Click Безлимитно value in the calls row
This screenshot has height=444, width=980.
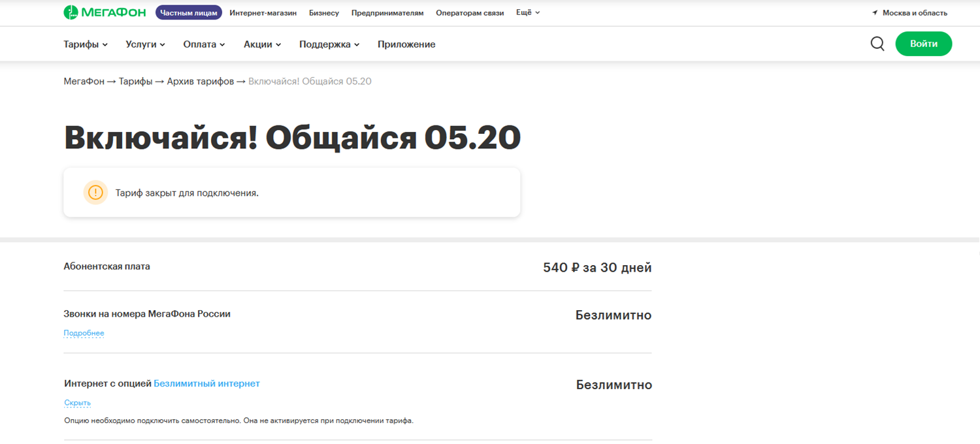[x=613, y=315]
